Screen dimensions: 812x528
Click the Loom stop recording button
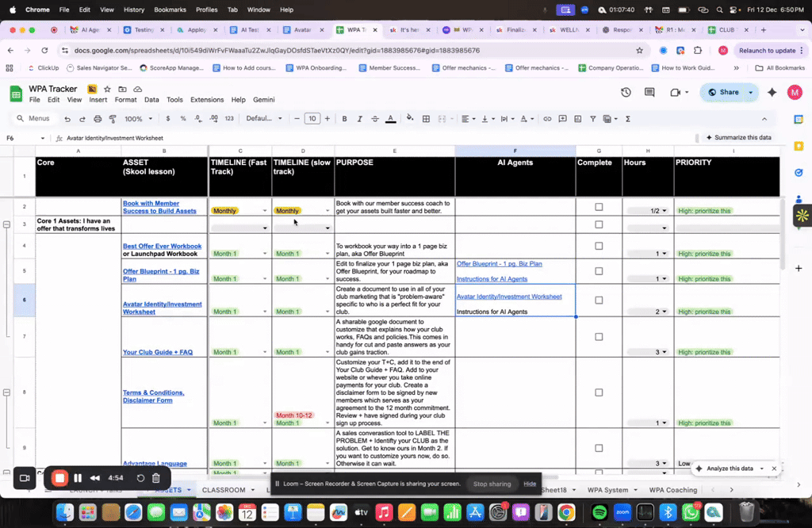click(x=59, y=478)
